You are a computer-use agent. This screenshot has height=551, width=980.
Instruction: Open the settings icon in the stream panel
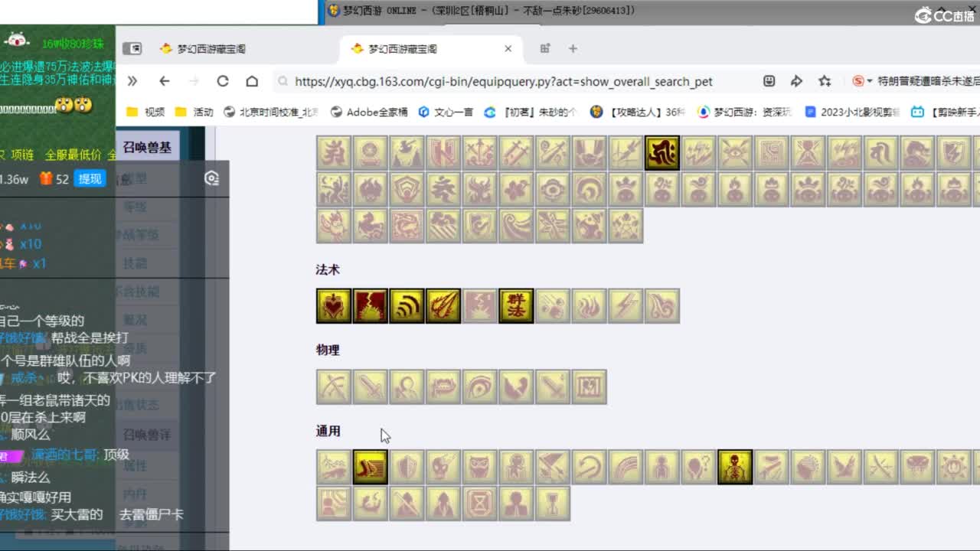coord(212,178)
